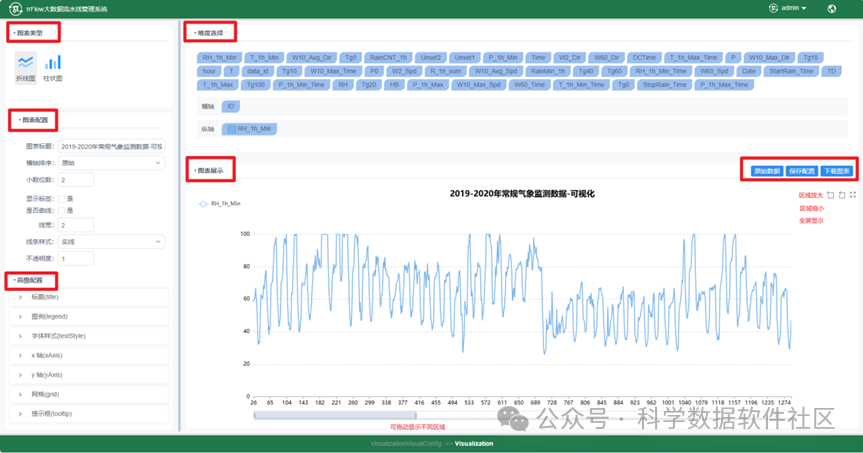Click the fullscreen display chart icon
This screenshot has width=863, height=453.
click(x=853, y=196)
